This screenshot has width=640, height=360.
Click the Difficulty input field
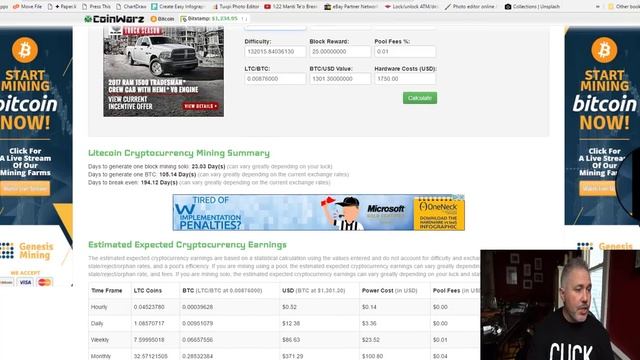(275, 52)
